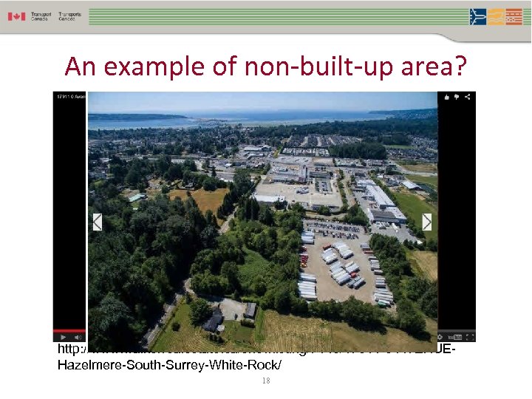This screenshot has width=532, height=399.
Task: Click the airplane icon in header
Action: (x=478, y=16)
